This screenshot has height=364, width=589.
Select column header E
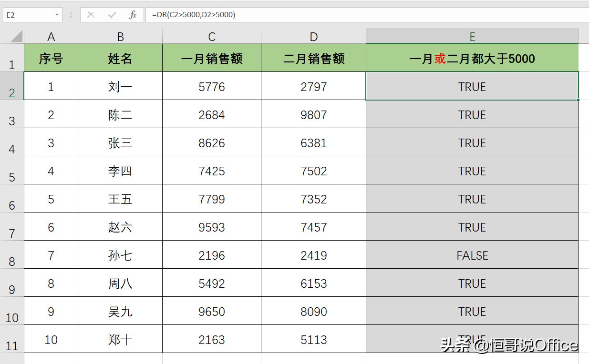tap(472, 36)
